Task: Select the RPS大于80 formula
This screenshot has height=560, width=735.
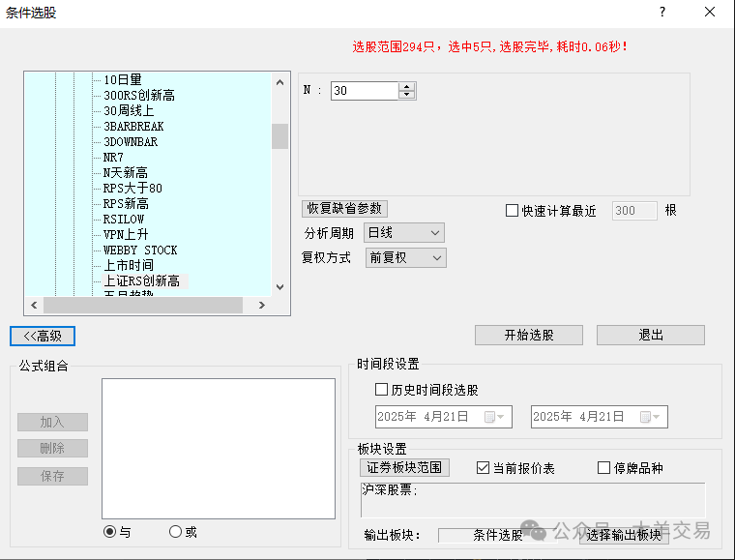Action: click(132, 188)
